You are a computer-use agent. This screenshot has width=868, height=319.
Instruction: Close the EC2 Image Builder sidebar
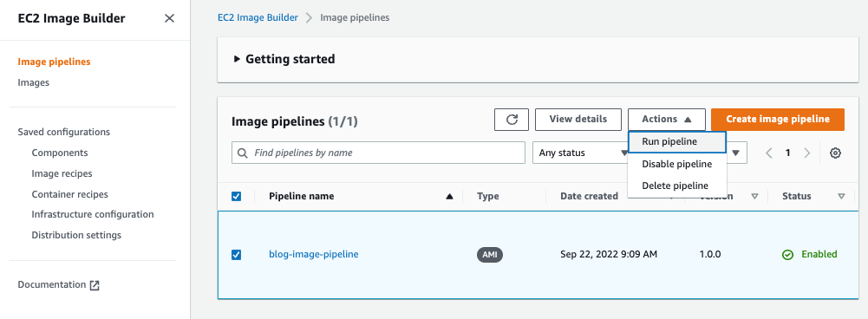169,18
